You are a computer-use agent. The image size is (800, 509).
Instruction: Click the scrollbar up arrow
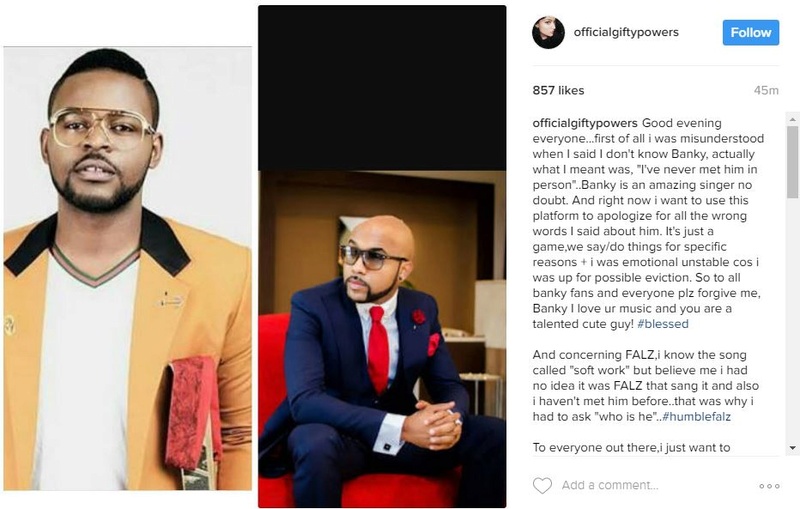click(792, 120)
